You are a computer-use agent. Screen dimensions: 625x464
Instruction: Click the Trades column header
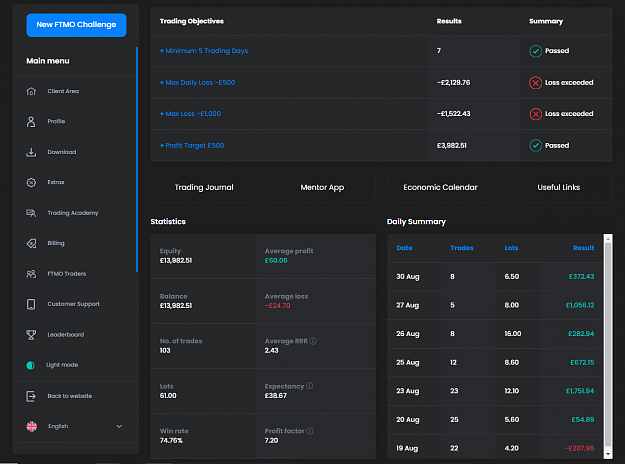coord(462,248)
